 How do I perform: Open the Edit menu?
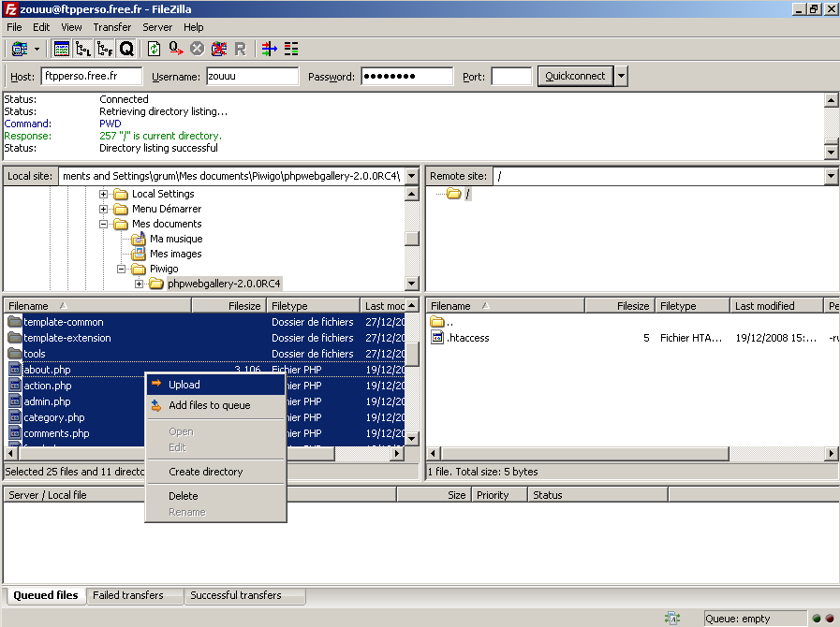click(41, 27)
